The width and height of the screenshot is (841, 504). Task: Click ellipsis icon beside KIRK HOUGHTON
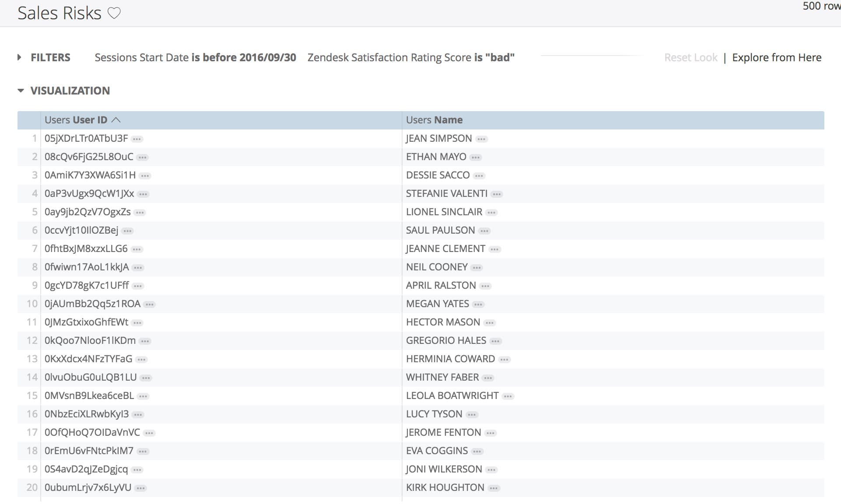(x=494, y=488)
